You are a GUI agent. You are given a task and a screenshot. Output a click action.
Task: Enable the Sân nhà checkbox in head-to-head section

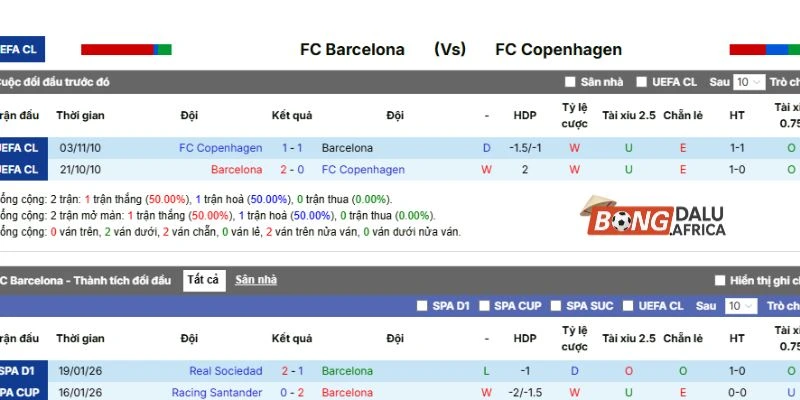[570, 82]
